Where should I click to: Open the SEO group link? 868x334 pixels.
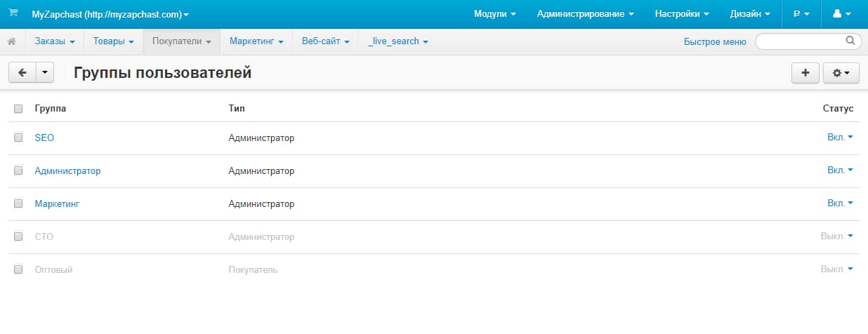44,138
